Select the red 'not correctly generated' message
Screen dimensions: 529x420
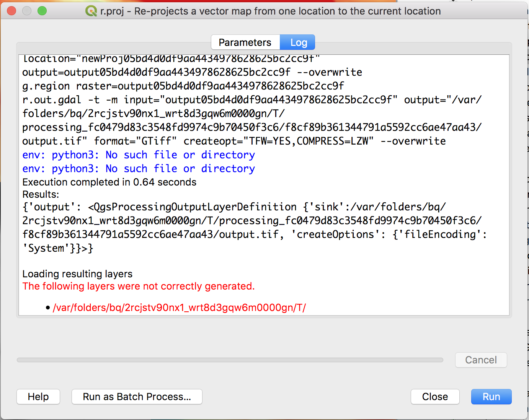[139, 286]
